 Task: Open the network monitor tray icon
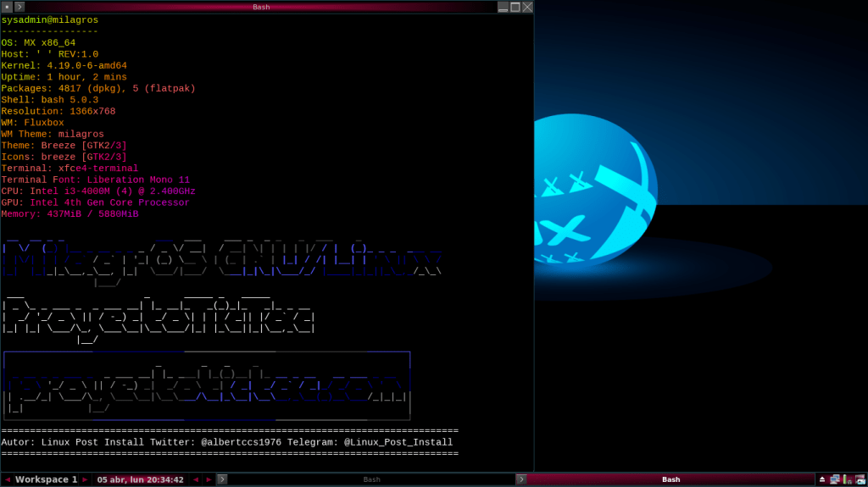(x=834, y=479)
